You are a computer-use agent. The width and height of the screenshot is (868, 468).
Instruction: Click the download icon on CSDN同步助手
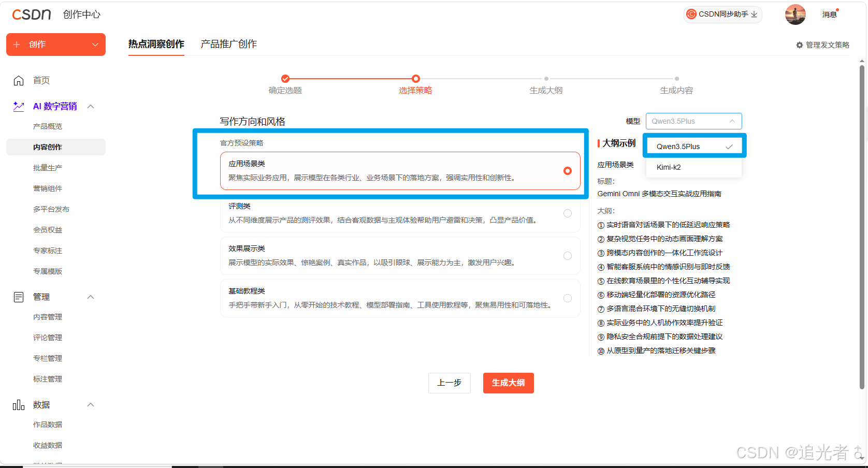pyautogui.click(x=754, y=14)
